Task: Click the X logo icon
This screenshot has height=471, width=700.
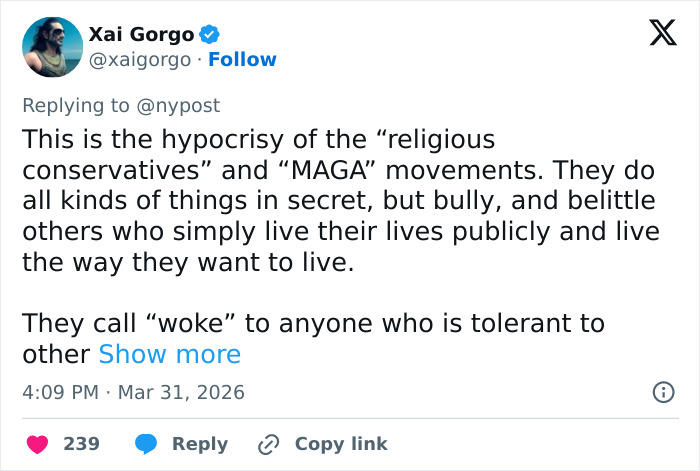Action: (x=656, y=35)
